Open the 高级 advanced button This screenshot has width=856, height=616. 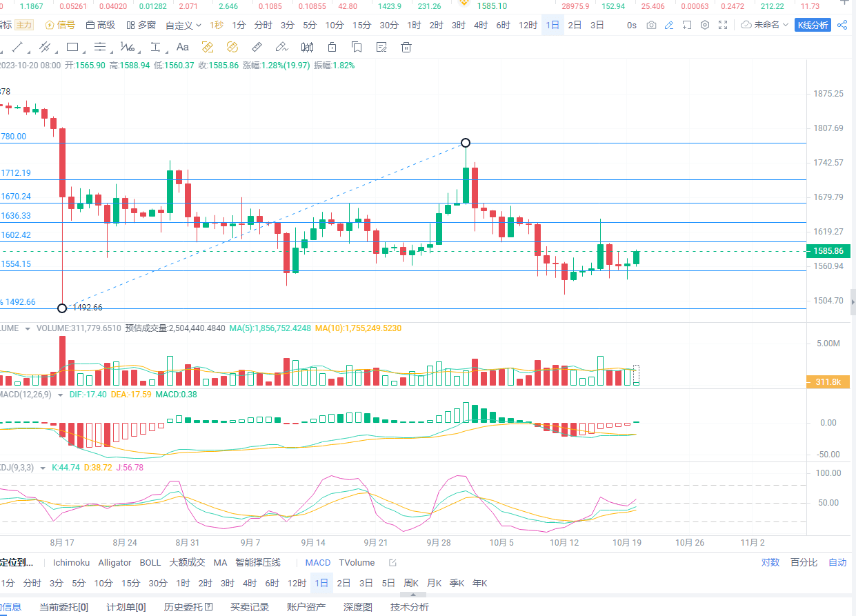click(101, 25)
